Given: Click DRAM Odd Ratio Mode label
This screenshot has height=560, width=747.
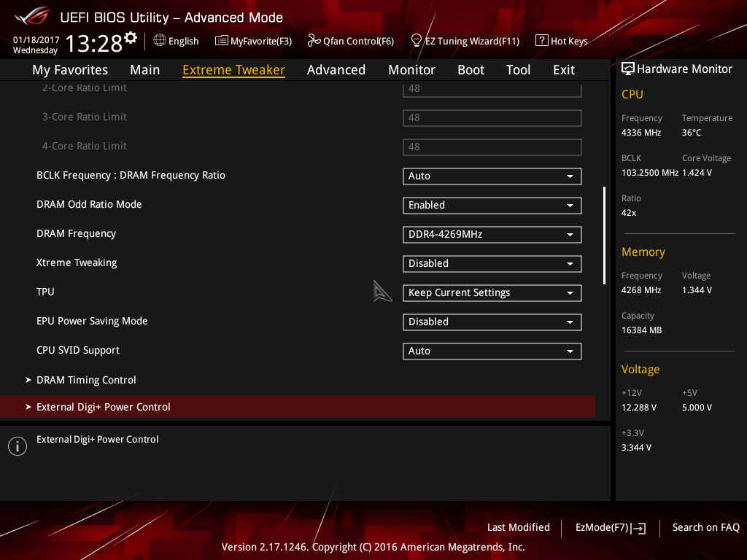Looking at the screenshot, I should (x=89, y=204).
